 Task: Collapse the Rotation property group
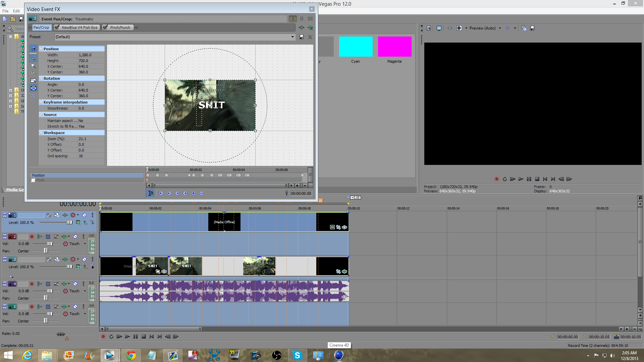point(41,78)
